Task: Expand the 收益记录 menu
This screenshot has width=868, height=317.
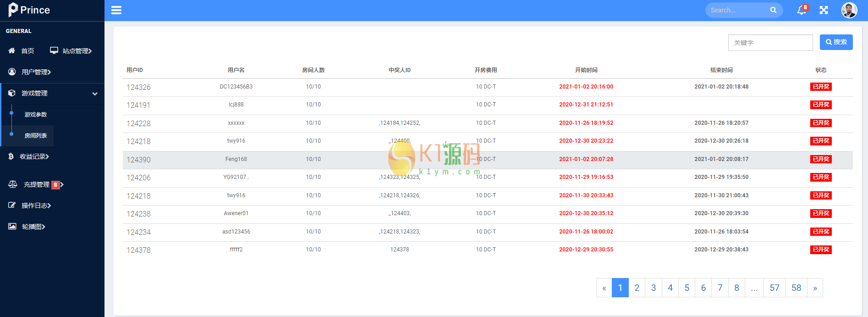Action: pos(34,156)
